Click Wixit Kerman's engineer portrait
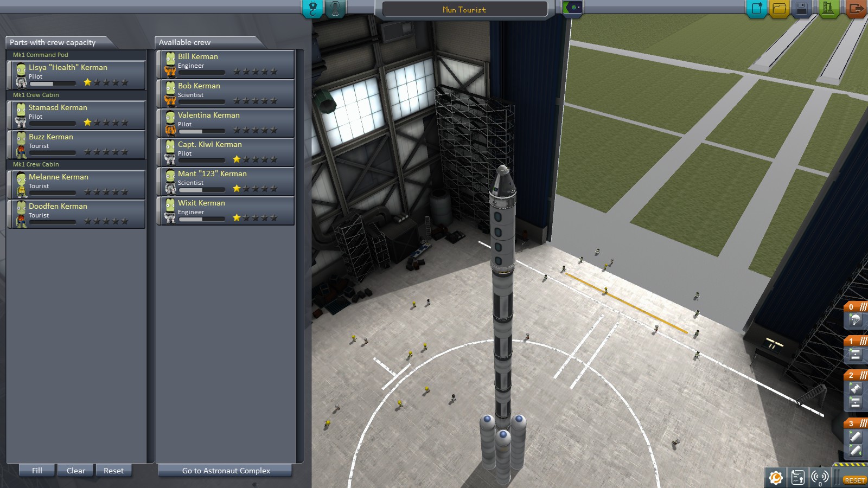This screenshot has width=868, height=488. coord(170,211)
